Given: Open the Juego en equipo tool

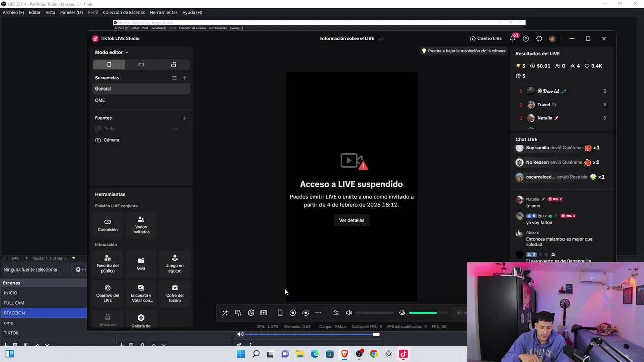Looking at the screenshot, I should (175, 264).
